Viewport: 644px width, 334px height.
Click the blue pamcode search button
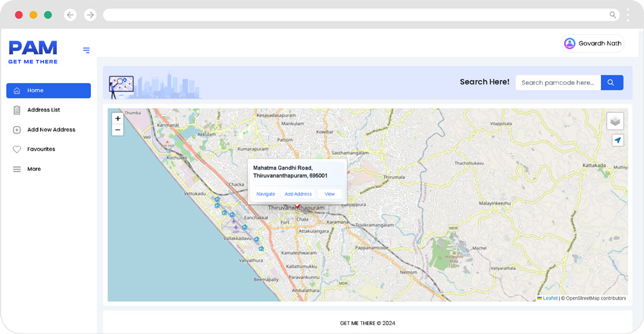612,83
